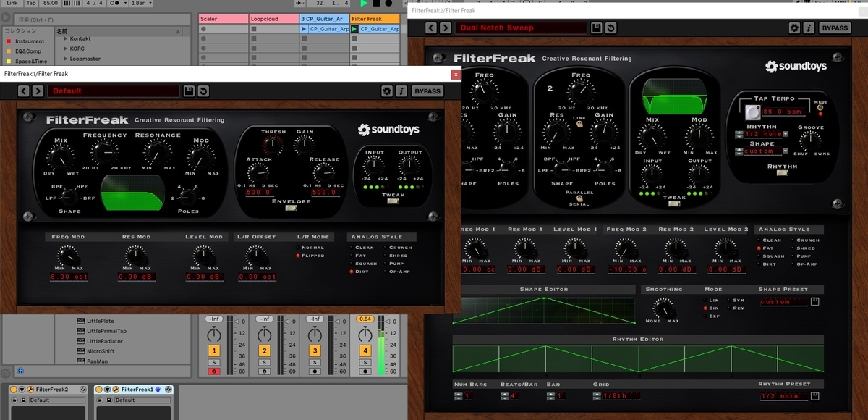
Task: Reset preset using FilterFreak1 undo arrow icon
Action: tap(203, 91)
